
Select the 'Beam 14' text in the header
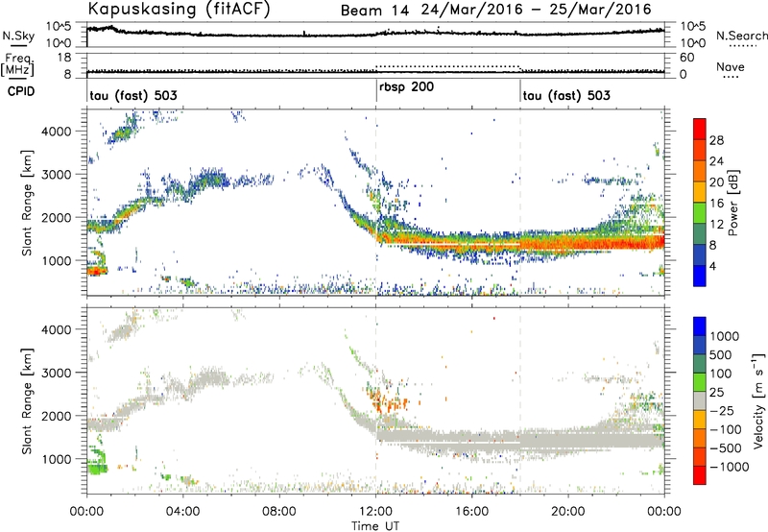374,11
